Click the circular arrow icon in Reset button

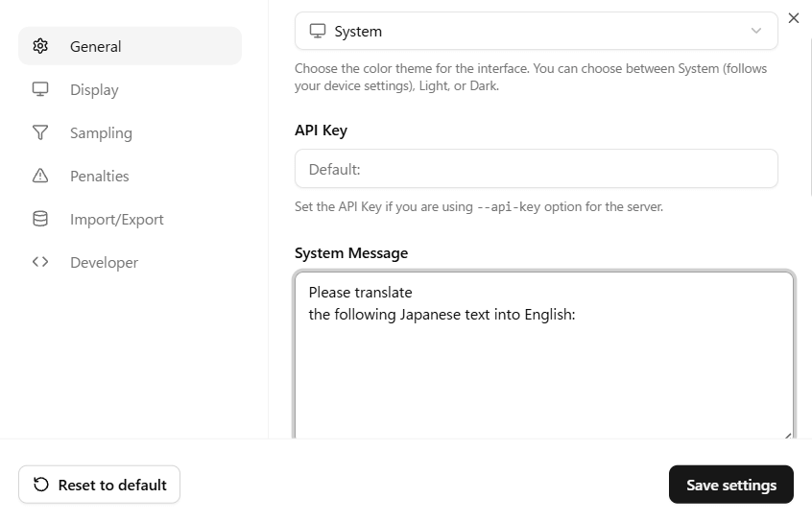(41, 485)
